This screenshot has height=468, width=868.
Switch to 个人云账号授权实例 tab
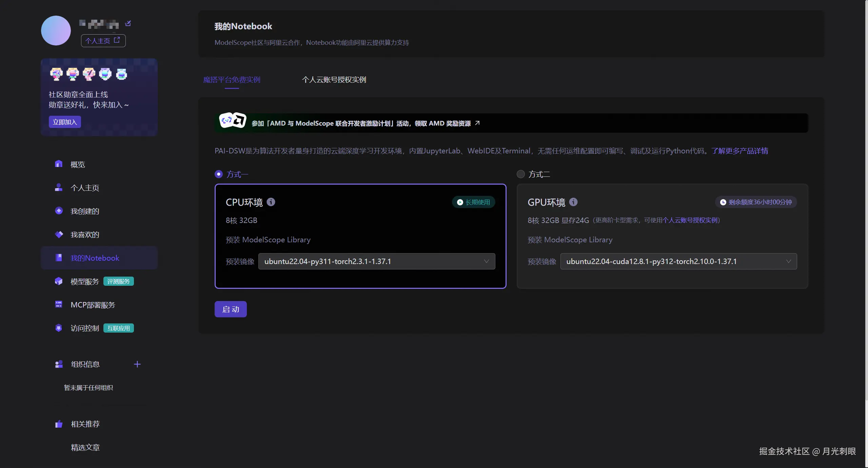(334, 80)
